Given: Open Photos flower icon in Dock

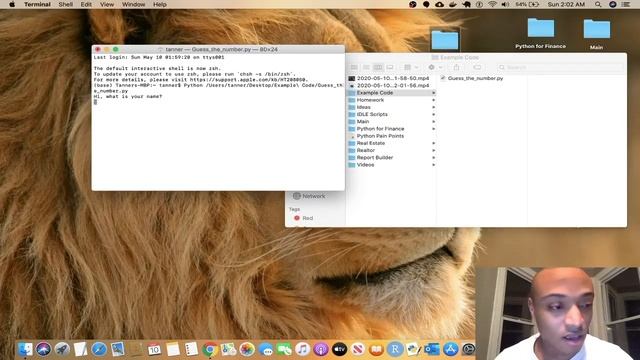Looking at the screenshot, I should [x=247, y=349].
